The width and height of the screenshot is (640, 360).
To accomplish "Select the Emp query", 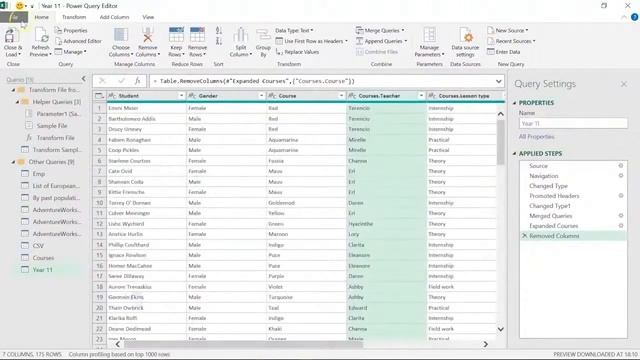I will click(x=39, y=174).
